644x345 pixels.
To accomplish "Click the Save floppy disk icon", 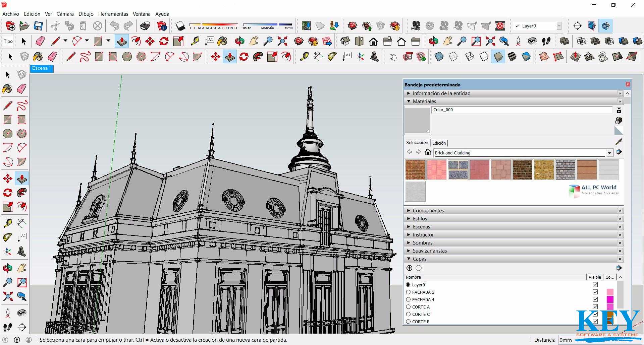I will pyautogui.click(x=38, y=26).
